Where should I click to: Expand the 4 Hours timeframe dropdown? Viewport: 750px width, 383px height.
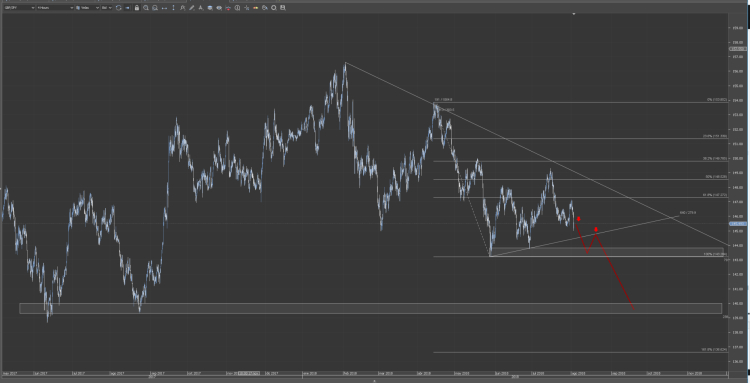pyautogui.click(x=55, y=8)
